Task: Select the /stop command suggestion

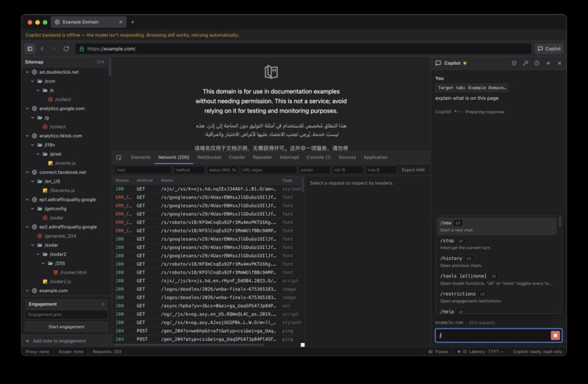Action: tap(497, 244)
